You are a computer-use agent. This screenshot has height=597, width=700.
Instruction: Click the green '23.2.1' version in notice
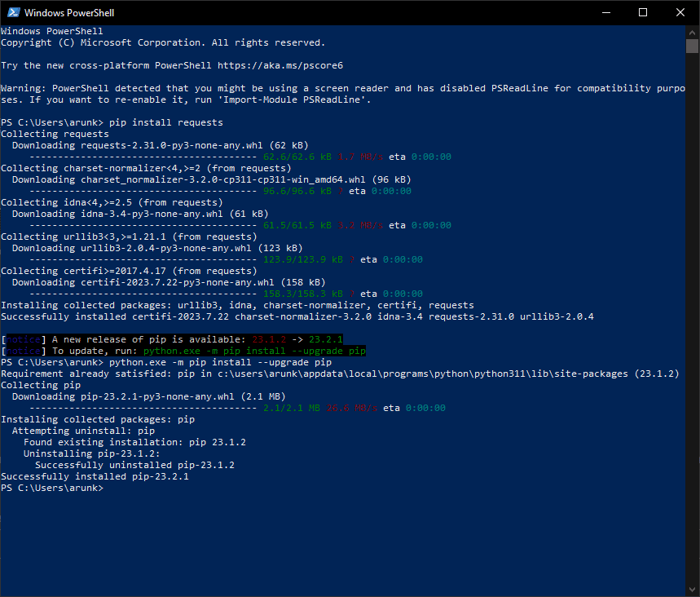click(326, 339)
